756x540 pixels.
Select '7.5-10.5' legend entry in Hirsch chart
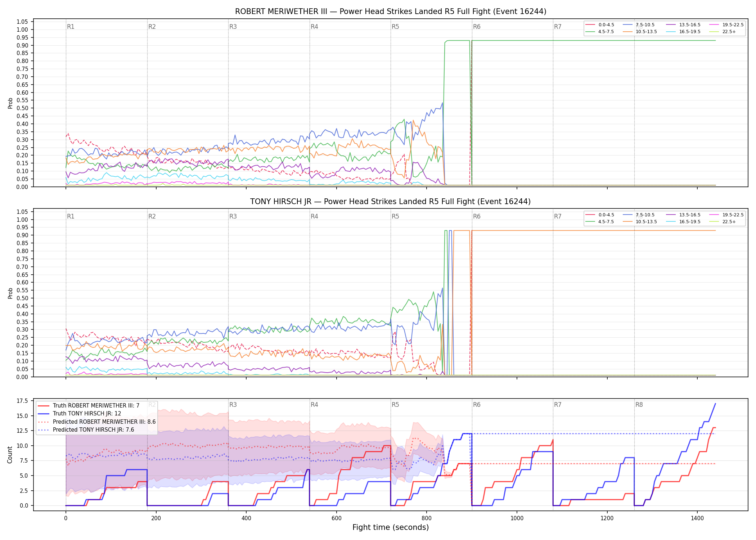coord(639,215)
